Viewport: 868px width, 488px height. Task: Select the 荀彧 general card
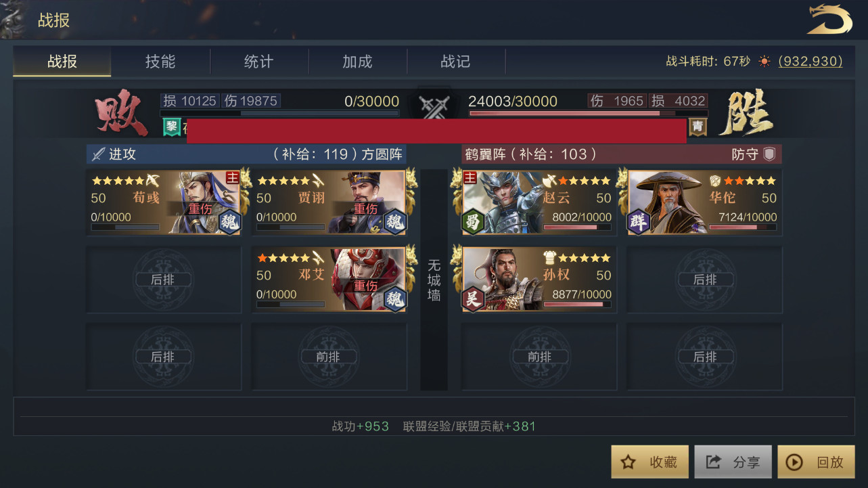pyautogui.click(x=164, y=202)
